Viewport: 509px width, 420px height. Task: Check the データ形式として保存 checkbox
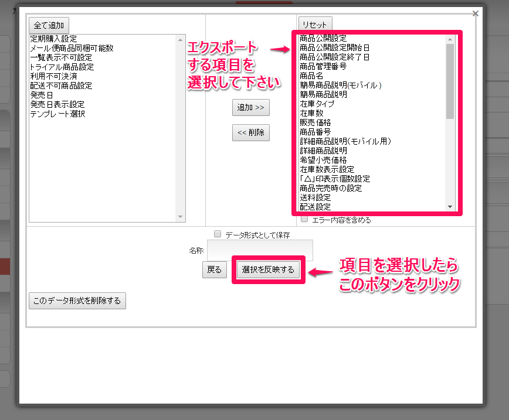click(218, 234)
